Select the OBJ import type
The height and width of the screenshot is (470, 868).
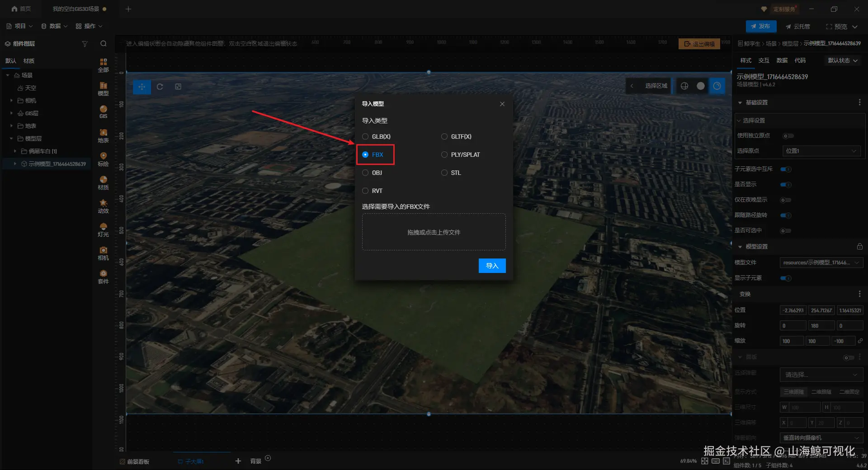[372, 173]
